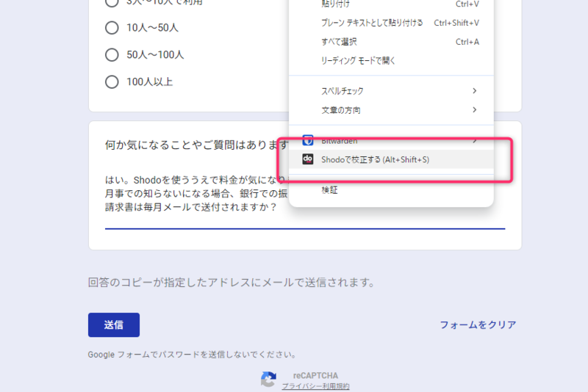Open the Bitwarden context menu entry

tap(391, 140)
